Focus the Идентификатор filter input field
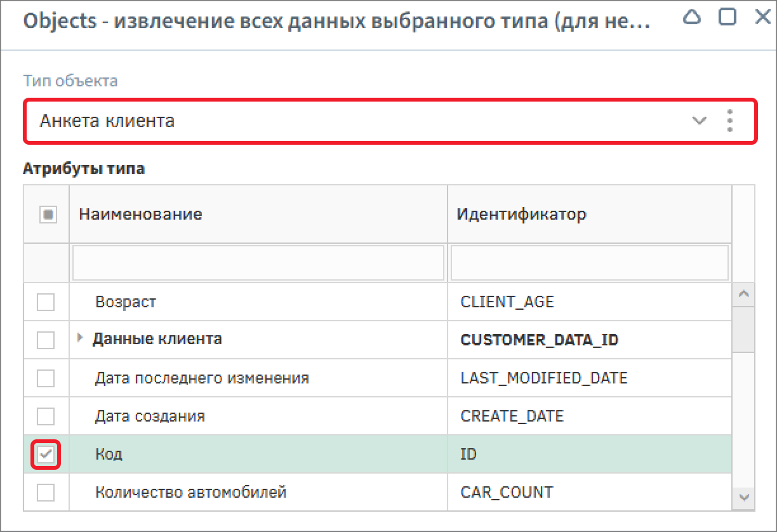The height and width of the screenshot is (532, 777). 589,263
